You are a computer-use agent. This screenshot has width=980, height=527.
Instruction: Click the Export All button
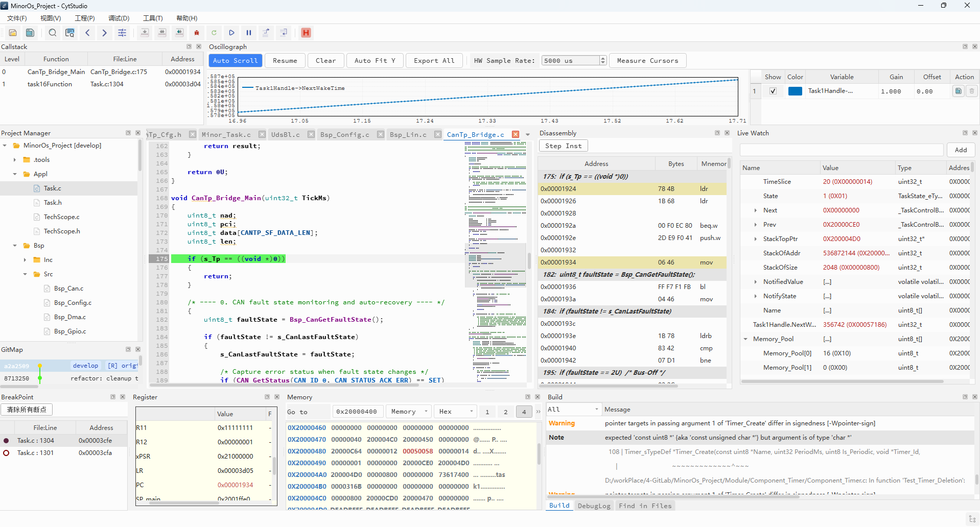tap(434, 60)
